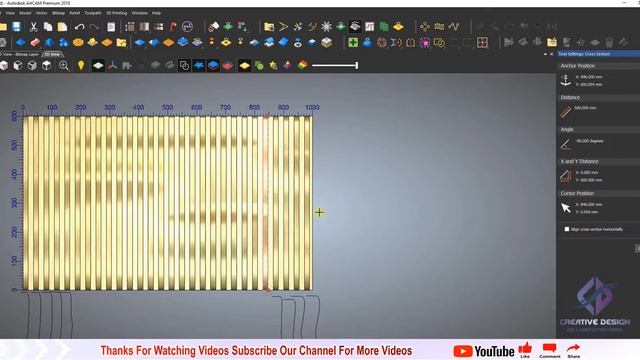
Task: Open the Bitmap menu
Action: tap(58, 13)
